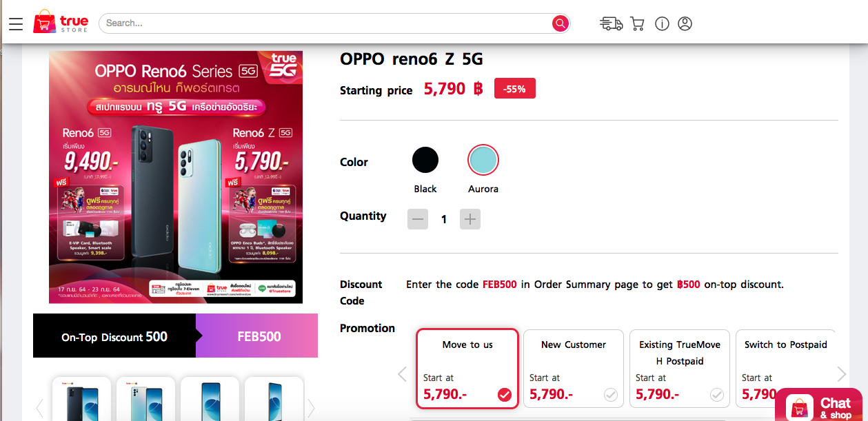Click into the Search field
The image size is (868, 421).
(x=324, y=23)
